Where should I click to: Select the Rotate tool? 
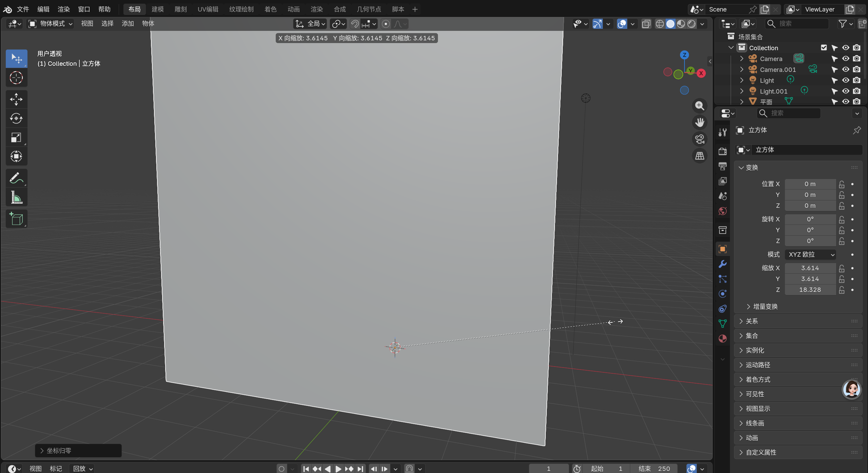[x=16, y=118]
